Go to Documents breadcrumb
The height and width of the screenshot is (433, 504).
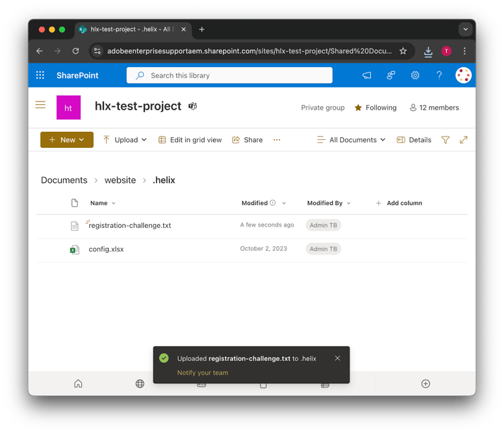pos(65,180)
